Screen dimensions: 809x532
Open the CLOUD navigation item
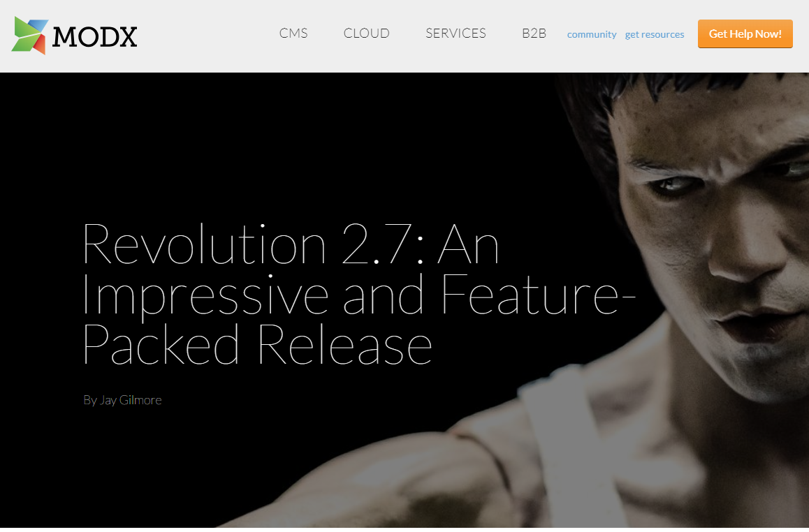pos(366,34)
